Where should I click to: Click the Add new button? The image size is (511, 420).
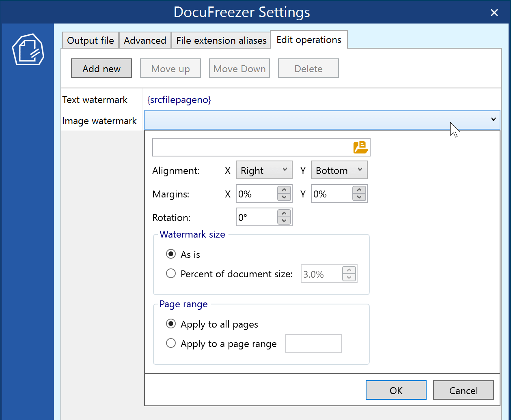point(101,68)
